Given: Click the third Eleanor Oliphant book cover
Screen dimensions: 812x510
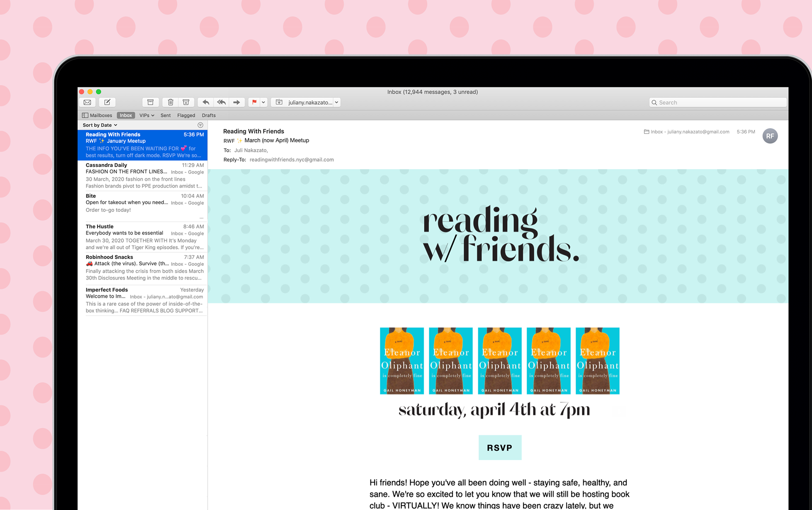Looking at the screenshot, I should point(500,361).
